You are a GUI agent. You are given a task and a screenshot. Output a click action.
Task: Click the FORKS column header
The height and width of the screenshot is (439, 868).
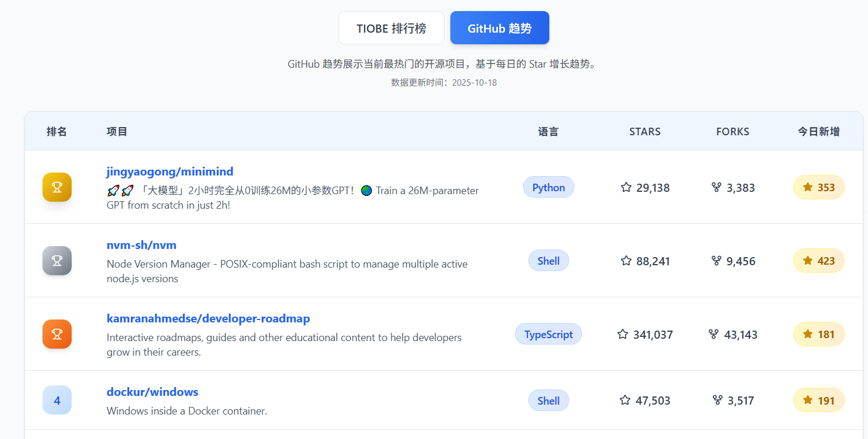[733, 131]
